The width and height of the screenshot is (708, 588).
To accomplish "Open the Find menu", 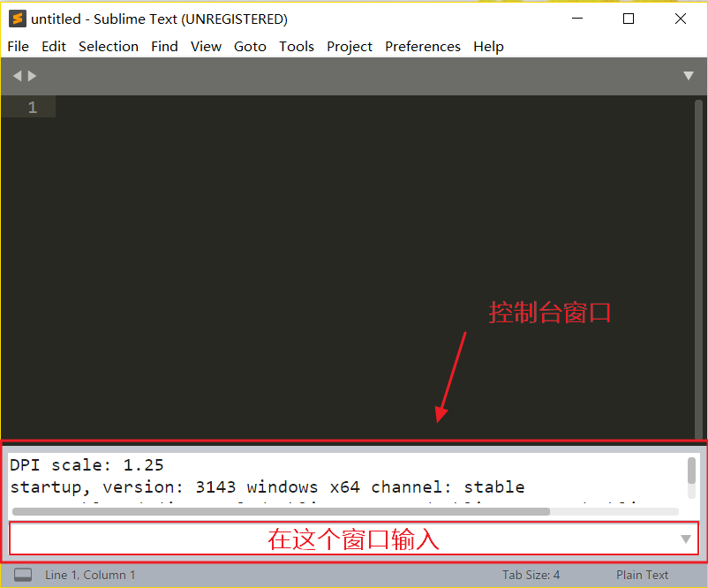I will (164, 47).
